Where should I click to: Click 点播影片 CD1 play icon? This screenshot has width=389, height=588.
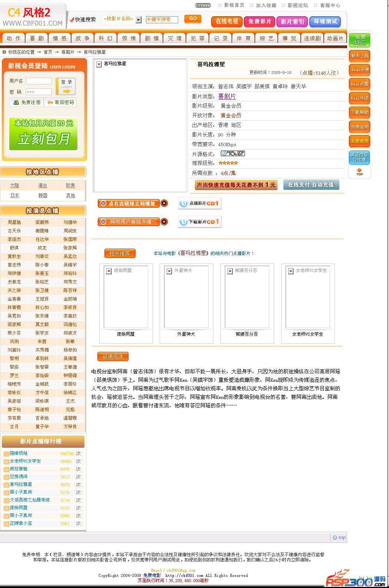point(200,203)
